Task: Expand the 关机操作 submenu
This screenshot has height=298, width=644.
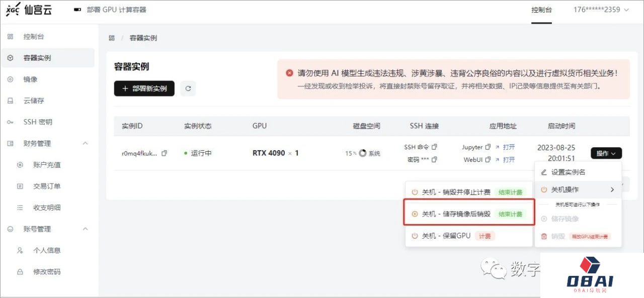Action: (578, 189)
